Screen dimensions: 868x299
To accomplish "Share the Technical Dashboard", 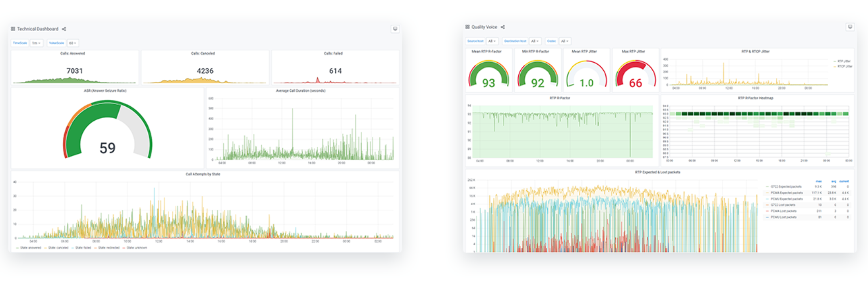I will click(64, 29).
